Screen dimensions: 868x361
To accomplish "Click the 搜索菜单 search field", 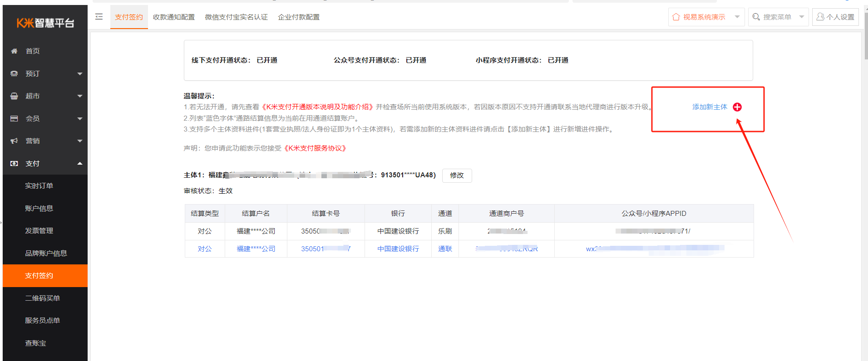I will [x=778, y=17].
